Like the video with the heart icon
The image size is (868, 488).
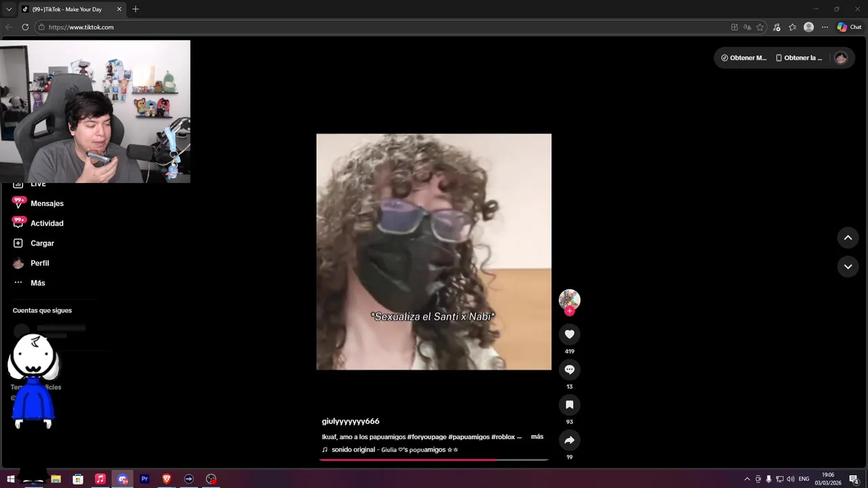point(570,334)
